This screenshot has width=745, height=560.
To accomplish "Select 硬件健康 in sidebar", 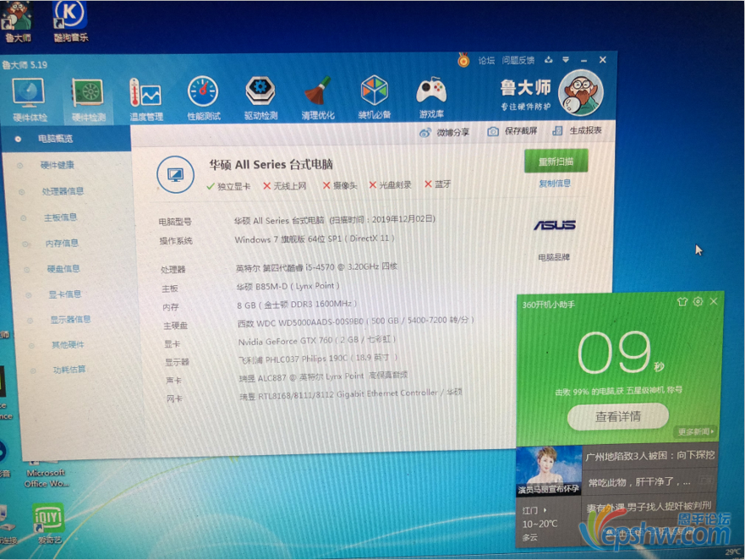I will click(58, 165).
